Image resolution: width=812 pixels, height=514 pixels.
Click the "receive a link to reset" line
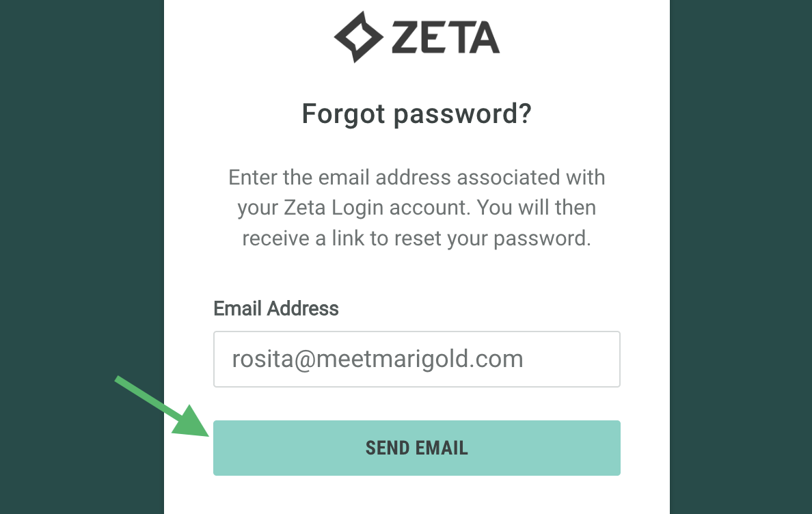tap(416, 238)
